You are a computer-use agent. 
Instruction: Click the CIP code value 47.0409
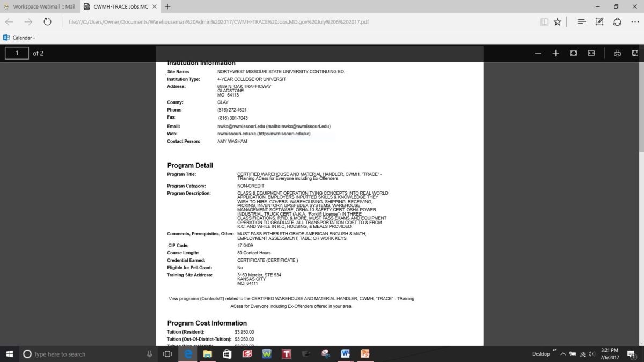[x=245, y=245]
